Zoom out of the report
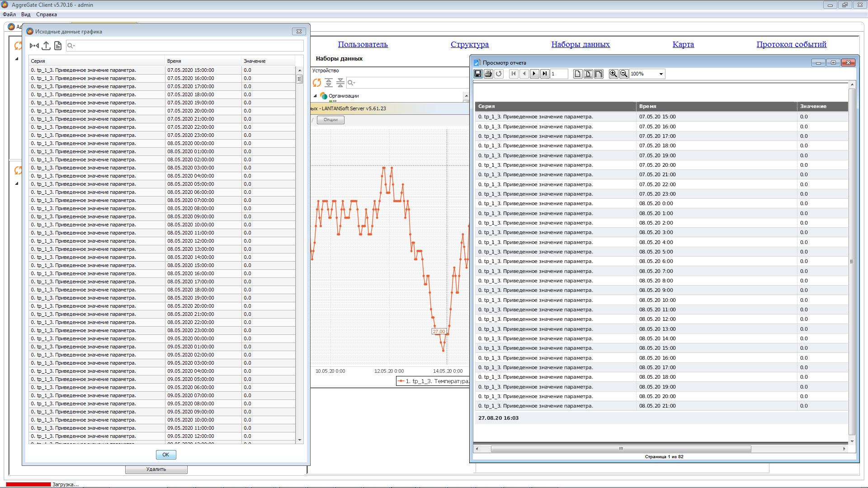The height and width of the screenshot is (488, 868). pos(624,74)
